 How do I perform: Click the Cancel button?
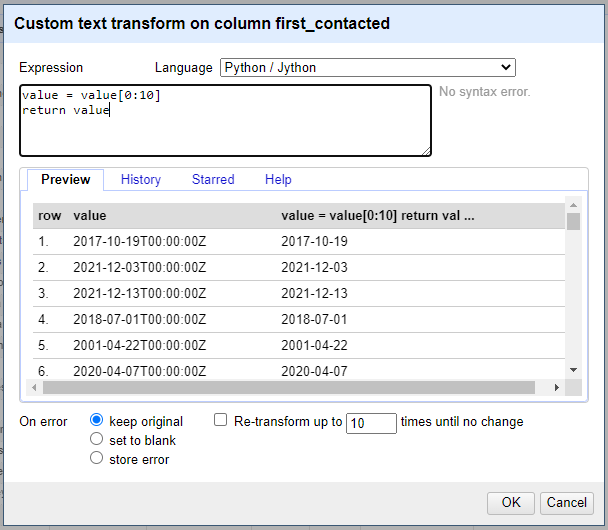(567, 503)
